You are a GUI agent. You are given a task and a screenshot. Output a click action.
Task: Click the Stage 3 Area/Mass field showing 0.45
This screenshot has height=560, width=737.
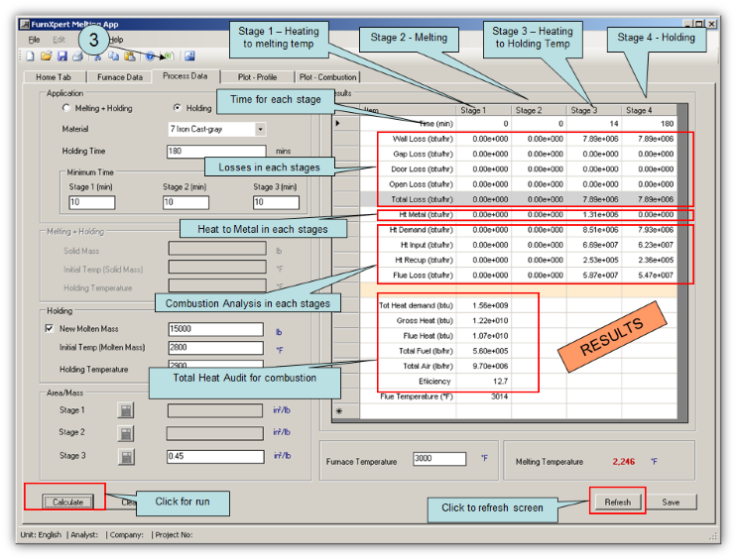coord(215,456)
